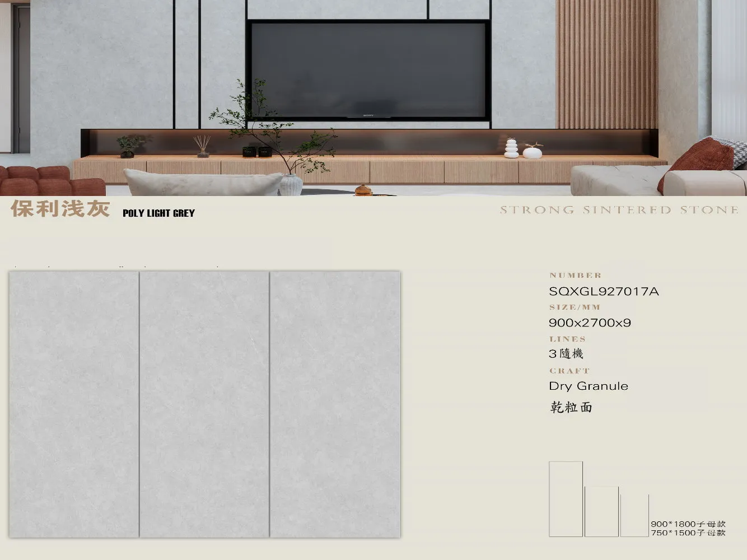Viewport: 747px width, 560px height.
Task: Click the wooden slat wall panel
Action: pyautogui.click(x=607, y=64)
